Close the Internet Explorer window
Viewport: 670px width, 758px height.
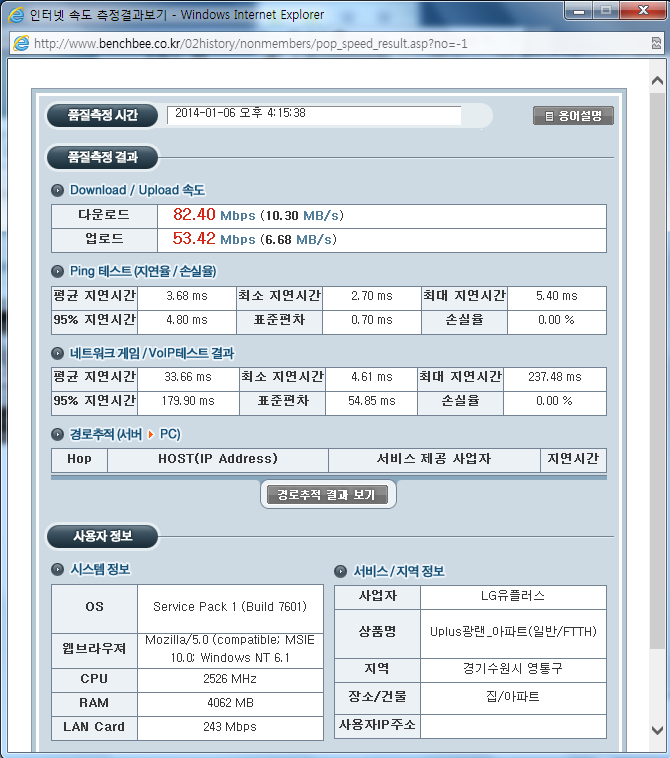tap(643, 11)
